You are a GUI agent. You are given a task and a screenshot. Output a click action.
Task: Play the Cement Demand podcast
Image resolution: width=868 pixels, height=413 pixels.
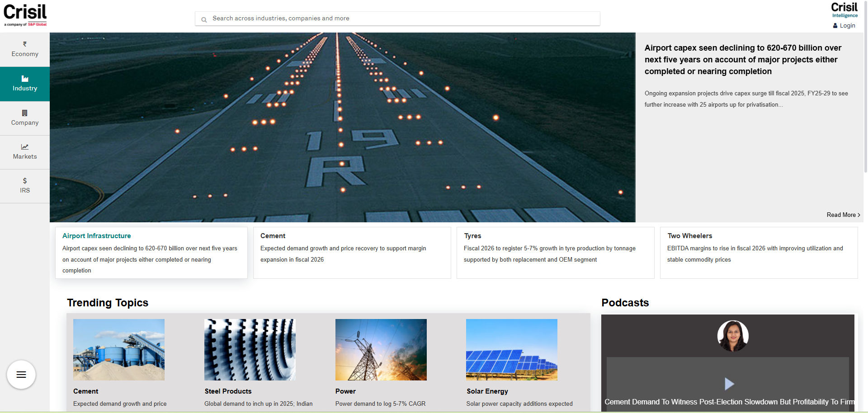729,384
